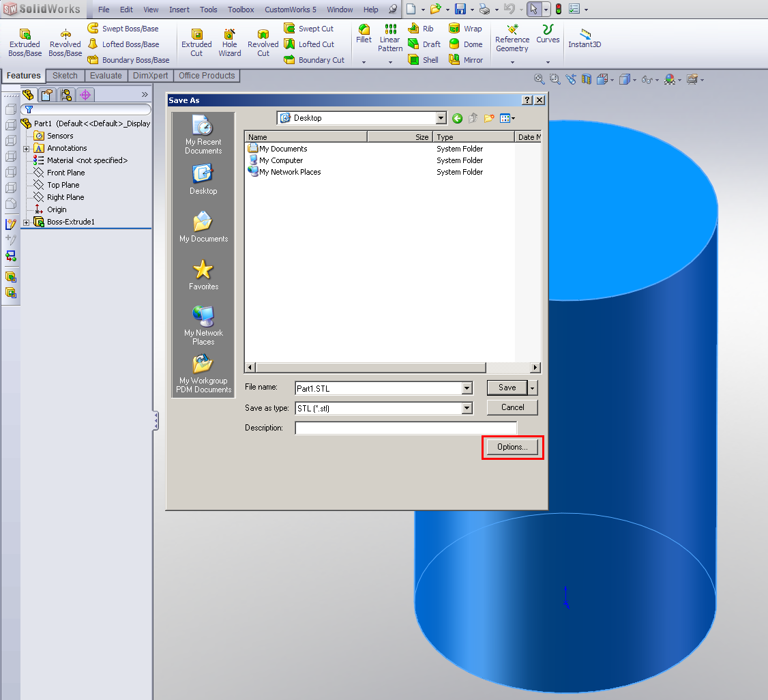Open the PropertyManager tab icon
768x700 pixels.
pos(47,95)
